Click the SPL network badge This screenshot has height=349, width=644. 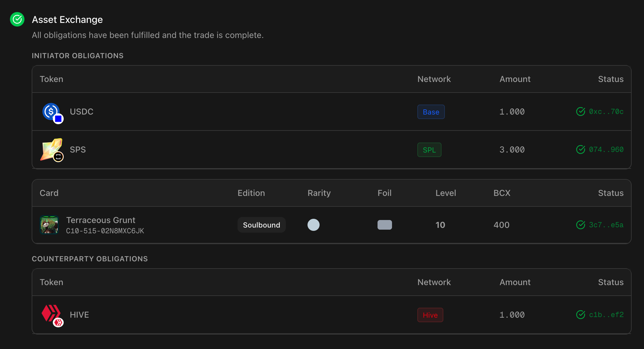429,150
